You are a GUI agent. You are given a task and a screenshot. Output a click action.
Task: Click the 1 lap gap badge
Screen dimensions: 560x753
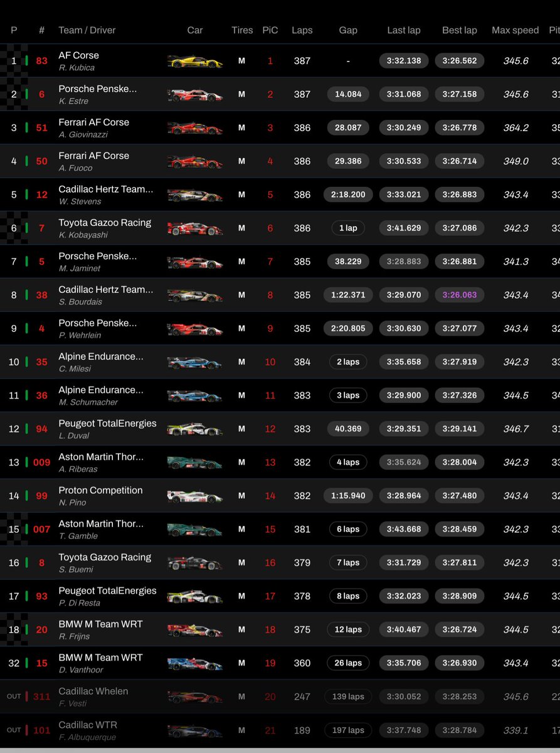tap(348, 228)
